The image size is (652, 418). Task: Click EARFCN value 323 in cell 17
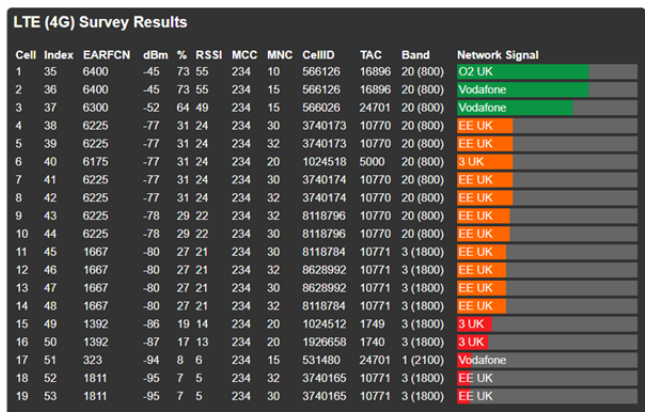click(x=92, y=360)
